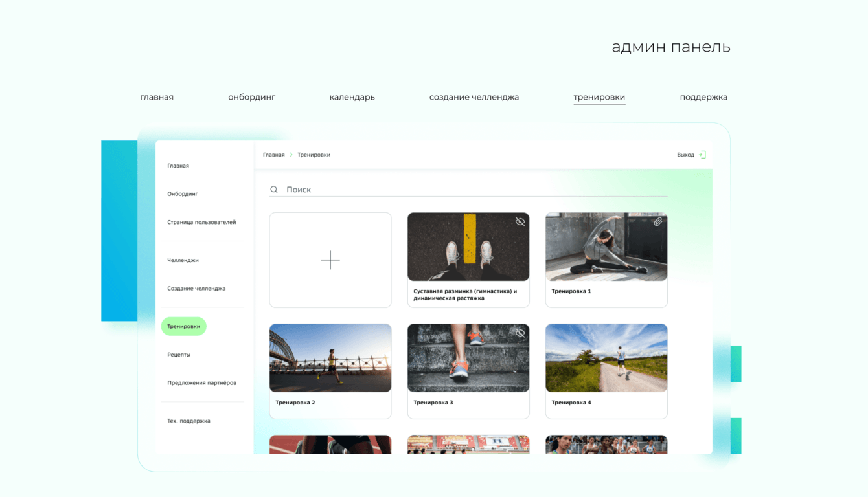The width and height of the screenshot is (868, 497).
Task: Toggle the crossed-eye icon on Суставная разминка card
Action: tap(520, 222)
